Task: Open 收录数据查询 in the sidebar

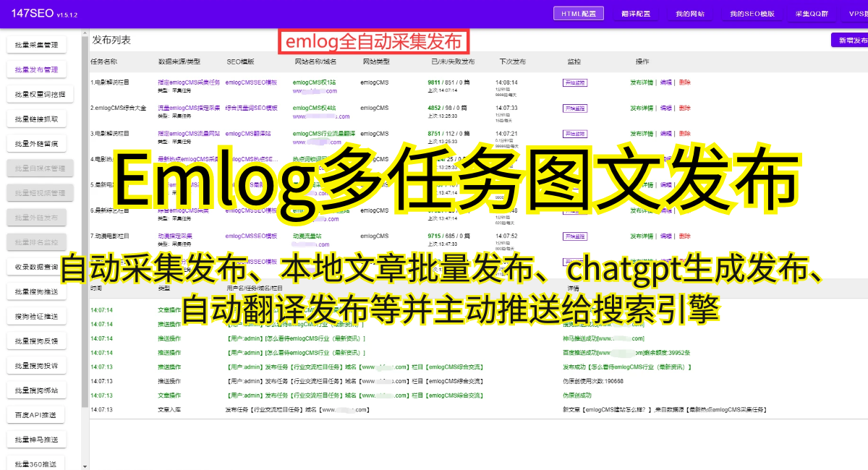Action: [36, 267]
